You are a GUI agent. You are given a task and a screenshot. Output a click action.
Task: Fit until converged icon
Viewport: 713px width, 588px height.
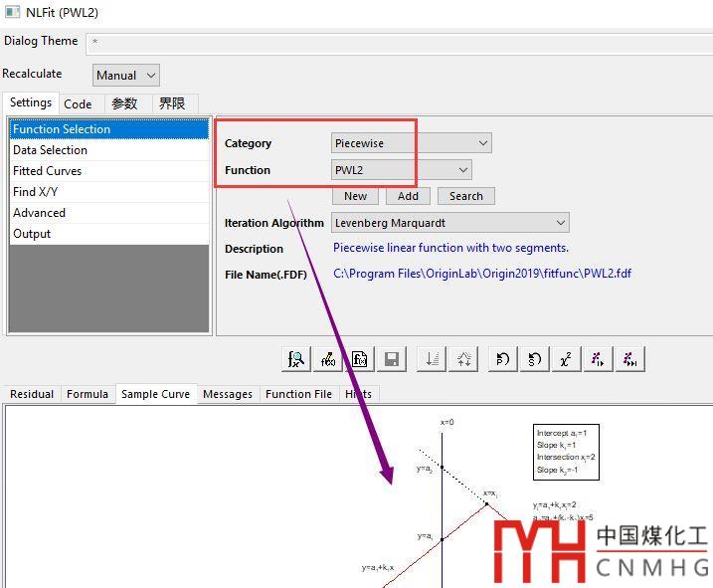point(629,359)
